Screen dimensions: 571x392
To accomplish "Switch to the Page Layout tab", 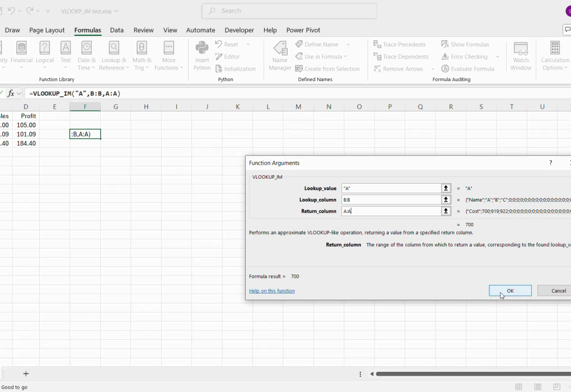I will click(x=47, y=30).
